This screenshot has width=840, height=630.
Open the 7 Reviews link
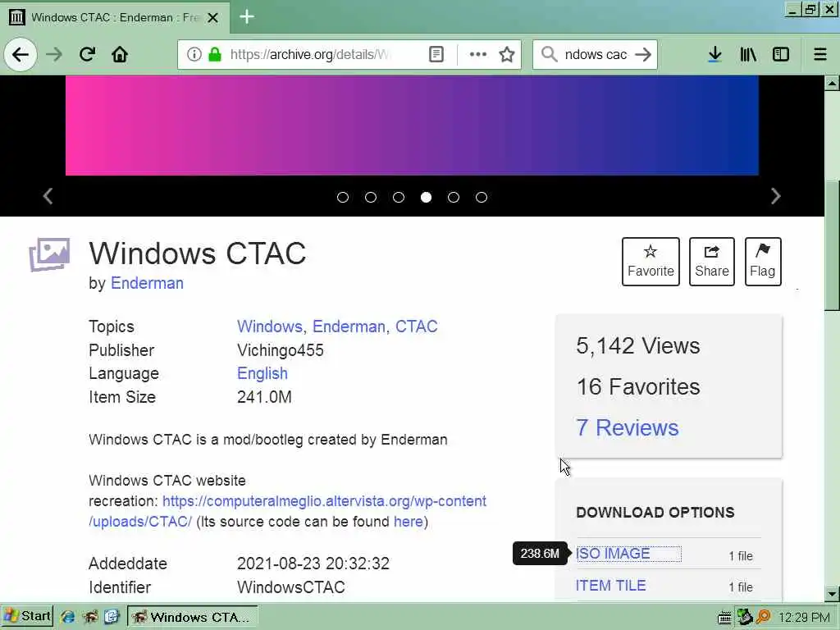coord(627,427)
